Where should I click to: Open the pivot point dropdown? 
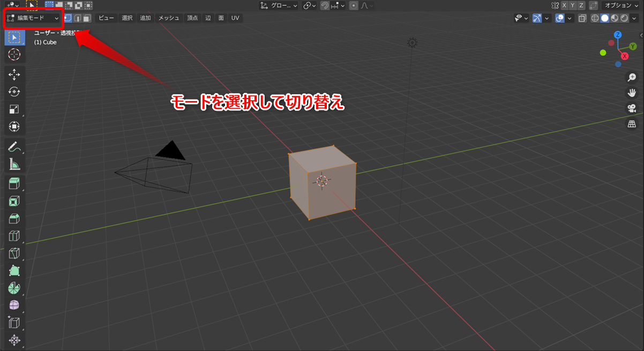[x=309, y=5]
